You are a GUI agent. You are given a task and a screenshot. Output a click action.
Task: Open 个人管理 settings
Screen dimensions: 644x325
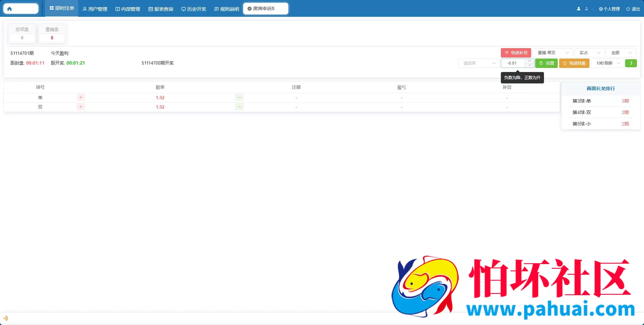point(609,9)
